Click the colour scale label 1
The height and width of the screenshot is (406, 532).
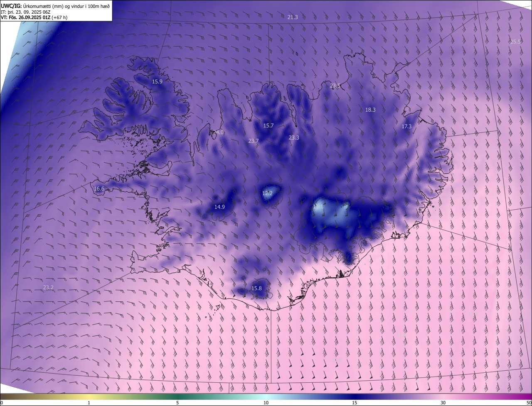tap(89, 403)
